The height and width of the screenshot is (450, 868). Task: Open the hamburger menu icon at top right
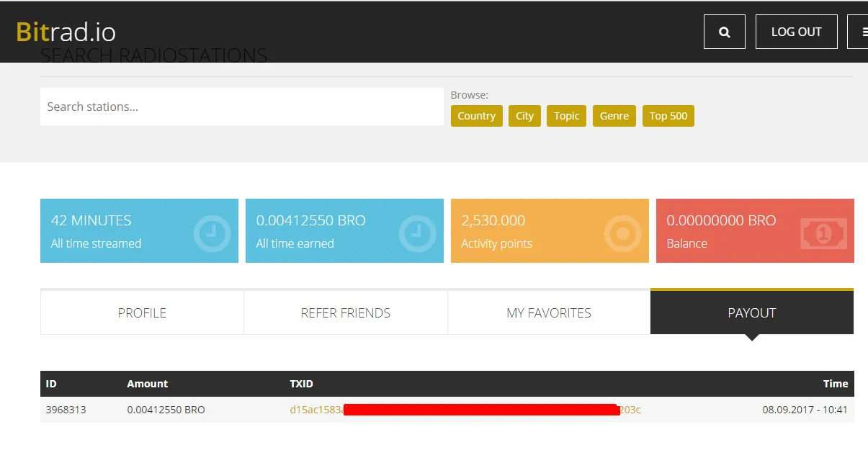pyautogui.click(x=858, y=32)
